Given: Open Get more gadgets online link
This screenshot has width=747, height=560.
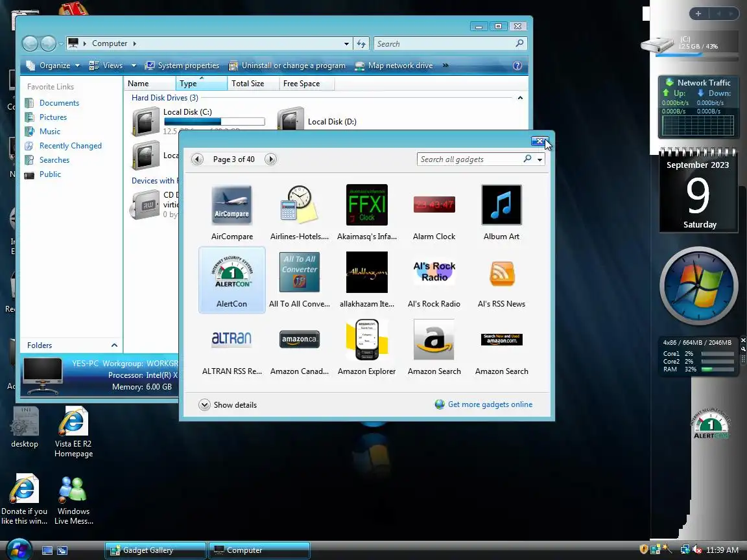Looking at the screenshot, I should (x=484, y=404).
